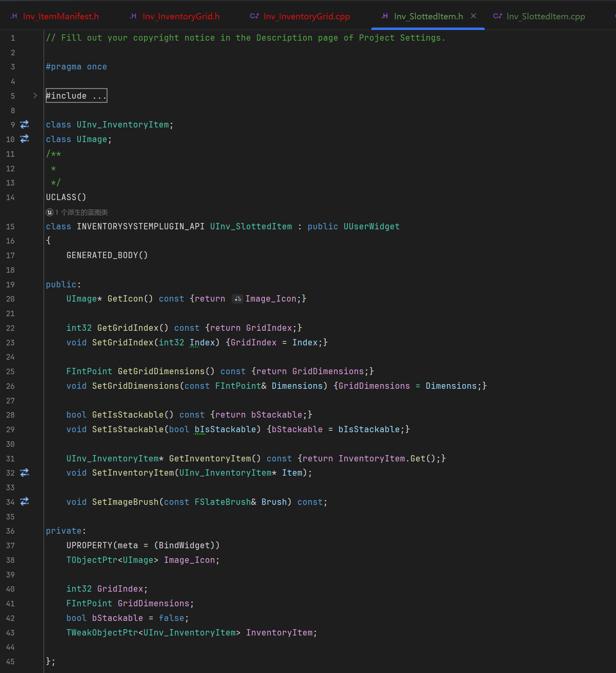
Task: Select the Inv_SlottedItem.h tab
Action: (428, 17)
